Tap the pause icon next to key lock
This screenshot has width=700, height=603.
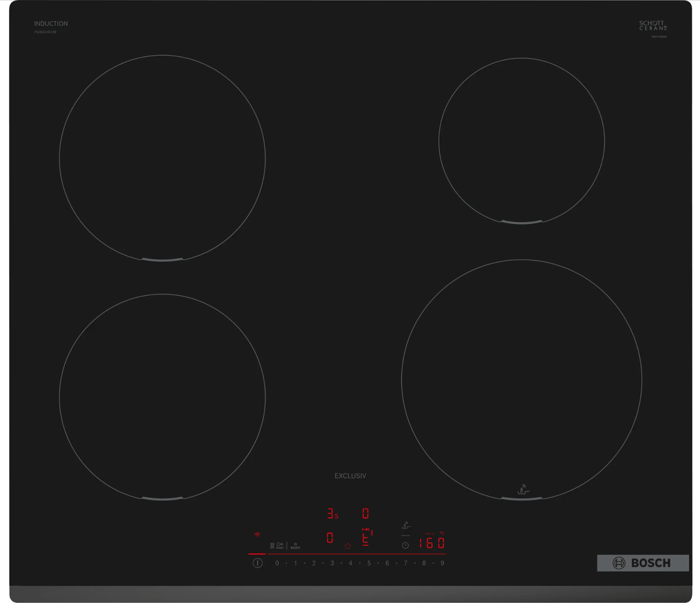click(x=272, y=546)
